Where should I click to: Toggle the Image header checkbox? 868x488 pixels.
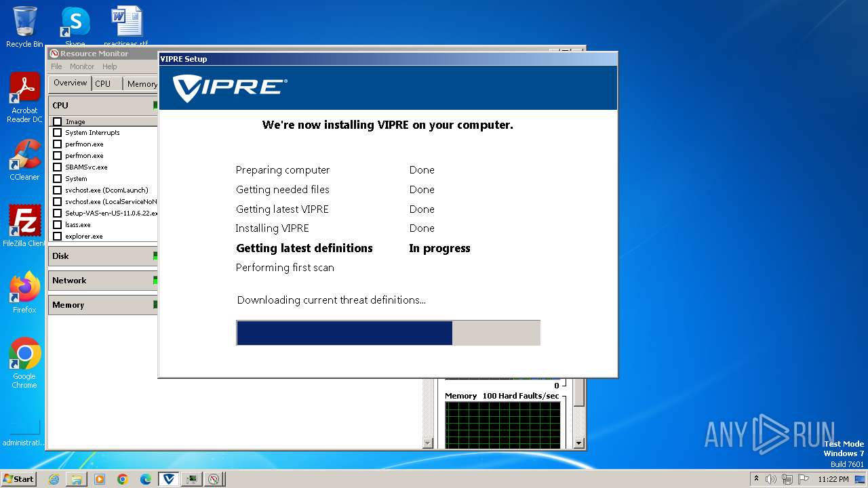(58, 122)
